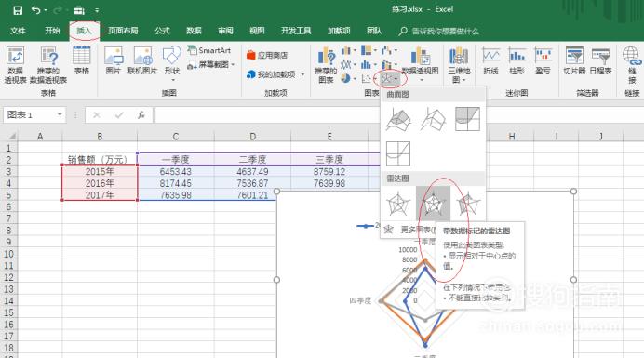Select the radar with markers chart icon

coord(433,204)
